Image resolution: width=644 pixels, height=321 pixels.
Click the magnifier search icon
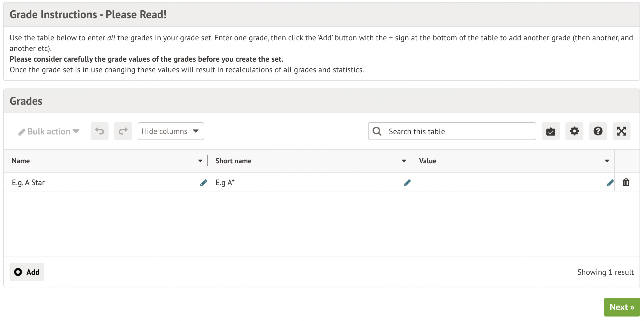click(x=377, y=131)
